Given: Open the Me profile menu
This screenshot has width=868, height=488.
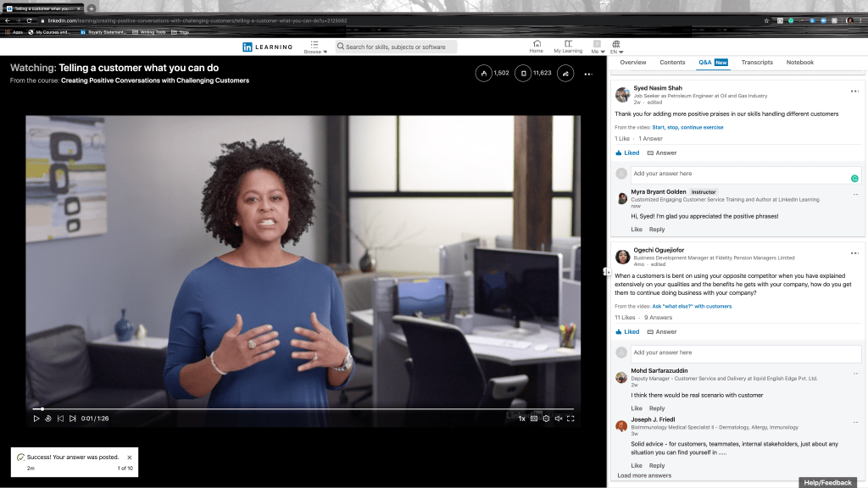Looking at the screenshot, I should tap(597, 47).
